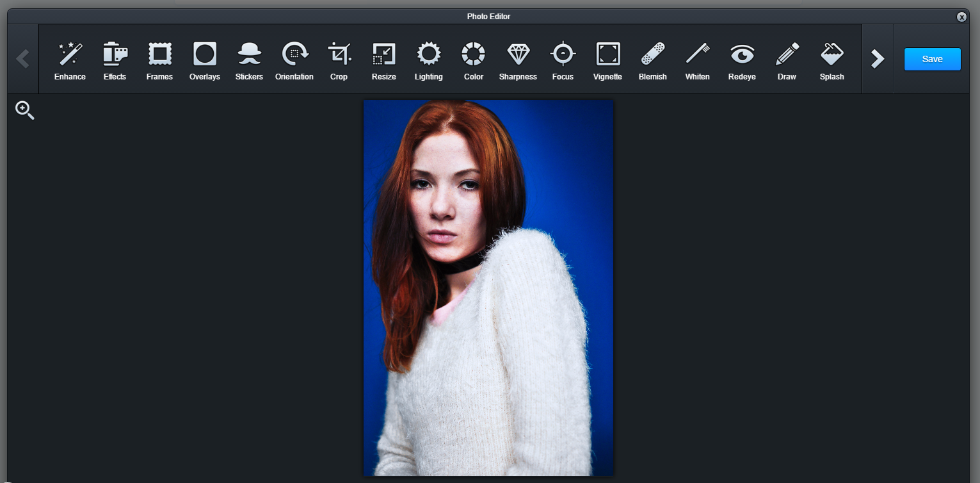Open the Effects film tool
980x483 pixels.
click(x=115, y=60)
